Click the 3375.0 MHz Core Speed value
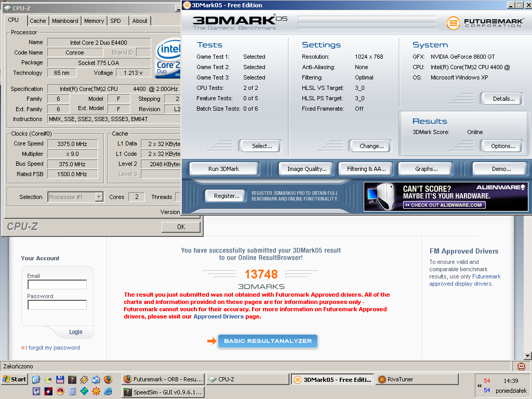532x399 pixels. click(72, 144)
